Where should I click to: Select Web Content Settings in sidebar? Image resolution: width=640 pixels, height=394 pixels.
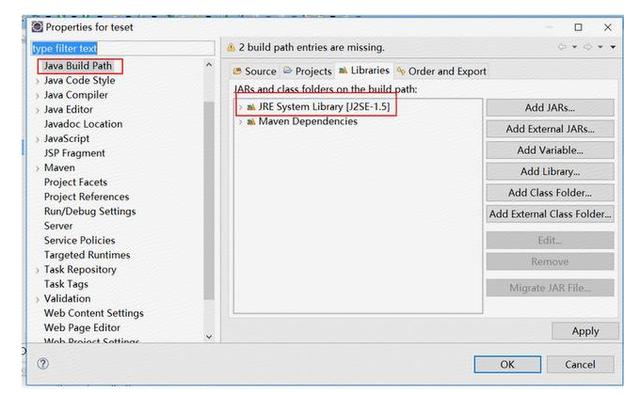coord(94,313)
